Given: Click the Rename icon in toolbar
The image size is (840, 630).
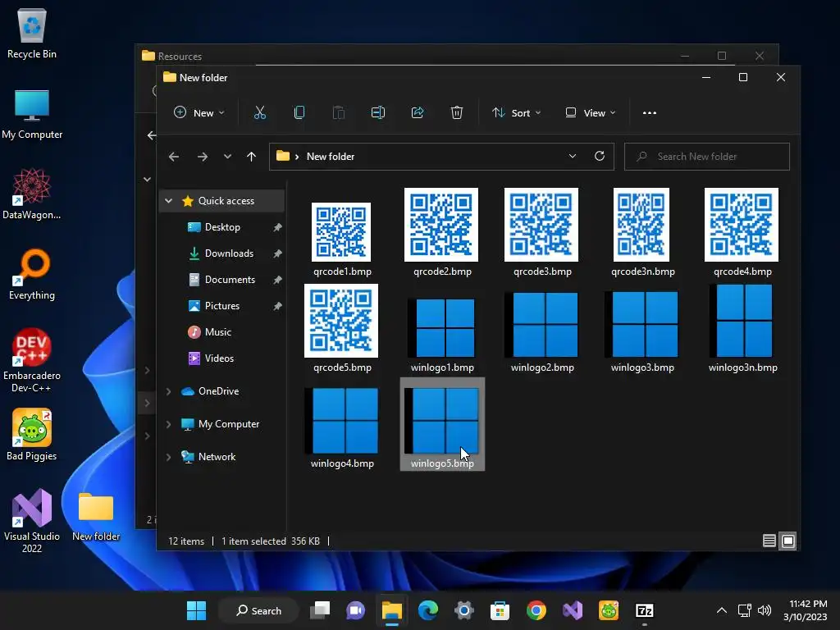Looking at the screenshot, I should tap(378, 113).
